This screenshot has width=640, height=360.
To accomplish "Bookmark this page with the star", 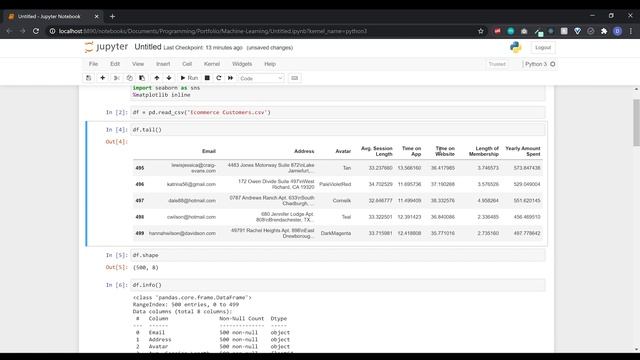I will click(481, 31).
